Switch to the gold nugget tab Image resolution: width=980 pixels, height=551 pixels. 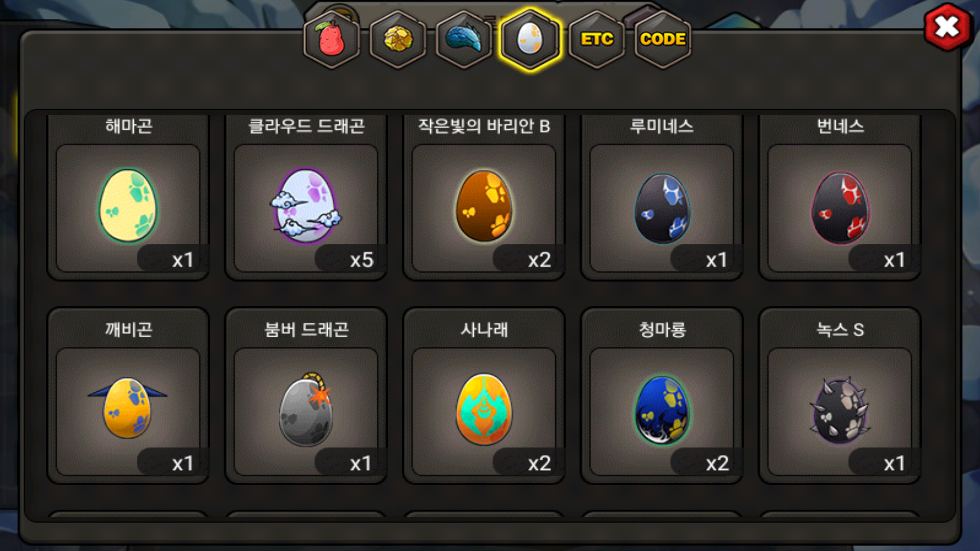[398, 39]
